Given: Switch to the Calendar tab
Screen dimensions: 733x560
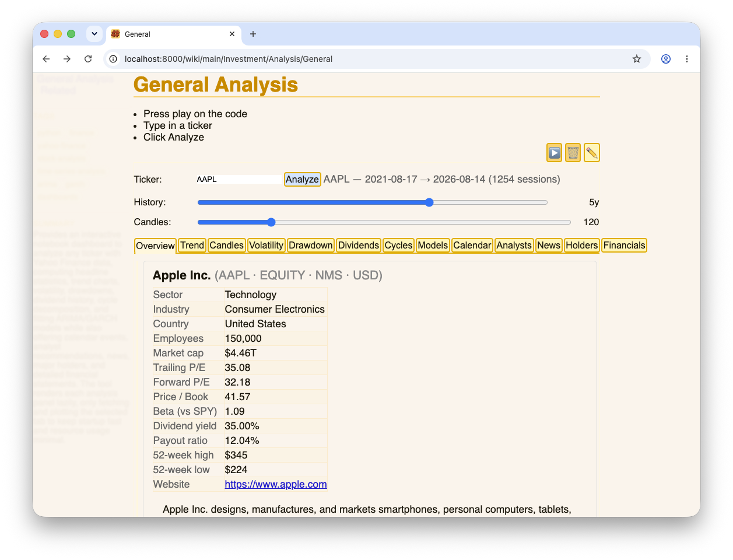Looking at the screenshot, I should click(x=472, y=246).
